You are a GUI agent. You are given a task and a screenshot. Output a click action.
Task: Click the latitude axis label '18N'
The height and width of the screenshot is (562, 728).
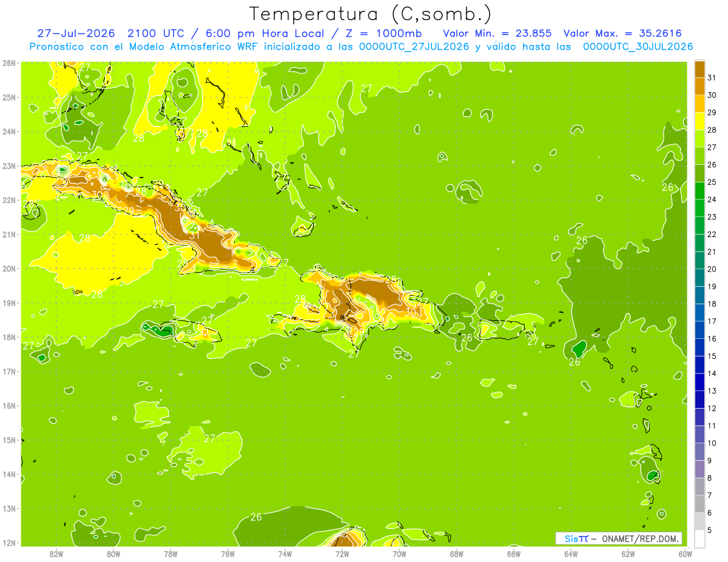(x=9, y=337)
